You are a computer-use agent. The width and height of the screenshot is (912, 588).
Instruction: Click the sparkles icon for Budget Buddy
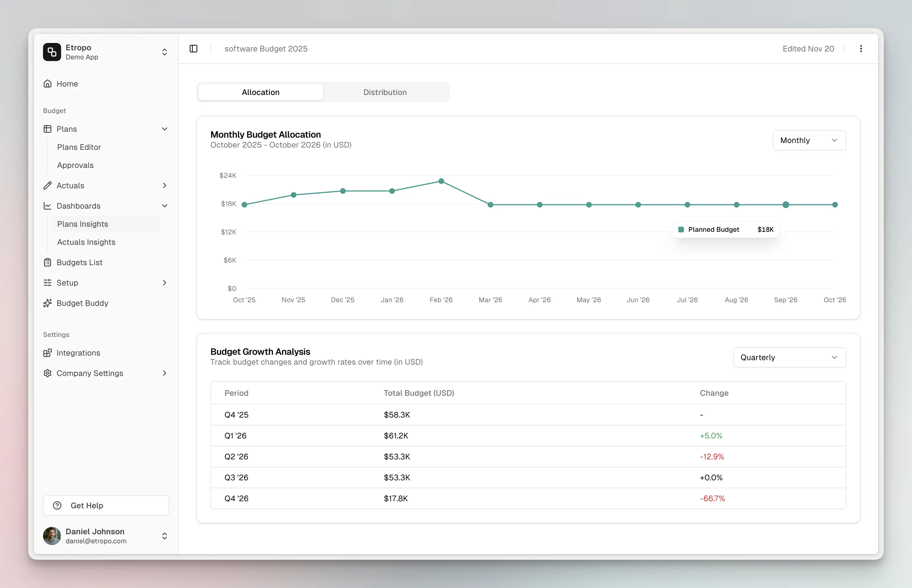47,303
